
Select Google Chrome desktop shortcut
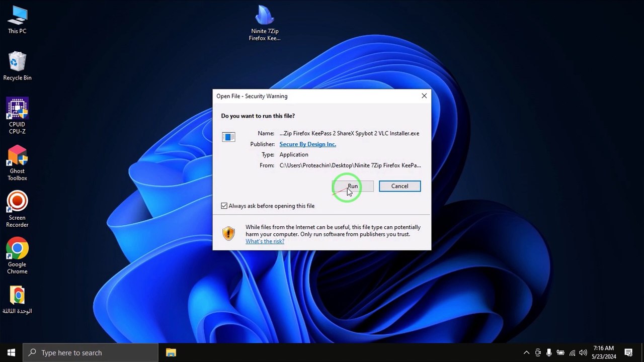pos(17,256)
